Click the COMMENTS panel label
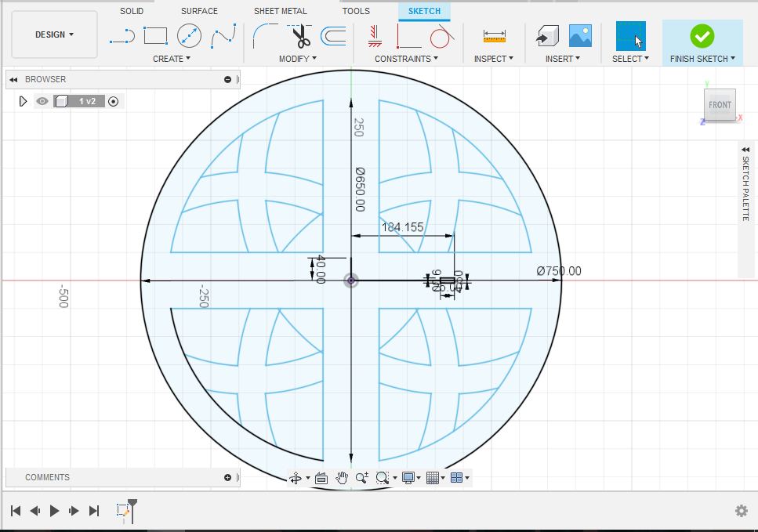 (x=47, y=477)
